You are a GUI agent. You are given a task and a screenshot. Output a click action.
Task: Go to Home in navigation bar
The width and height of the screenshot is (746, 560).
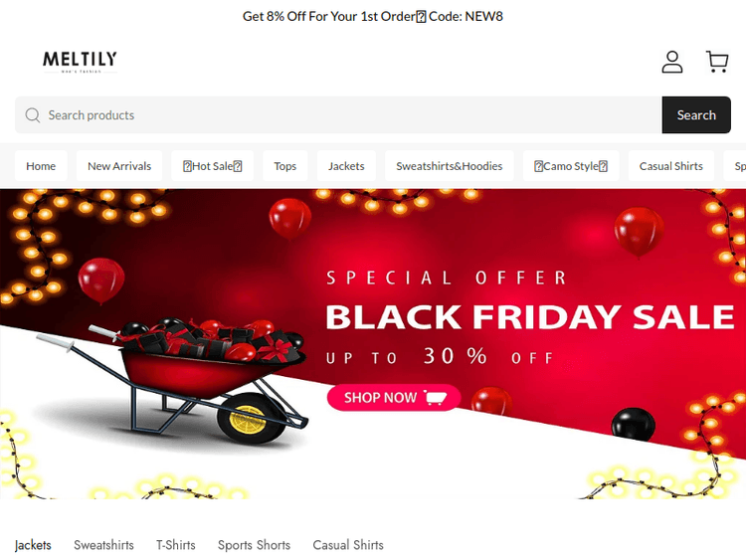point(41,166)
